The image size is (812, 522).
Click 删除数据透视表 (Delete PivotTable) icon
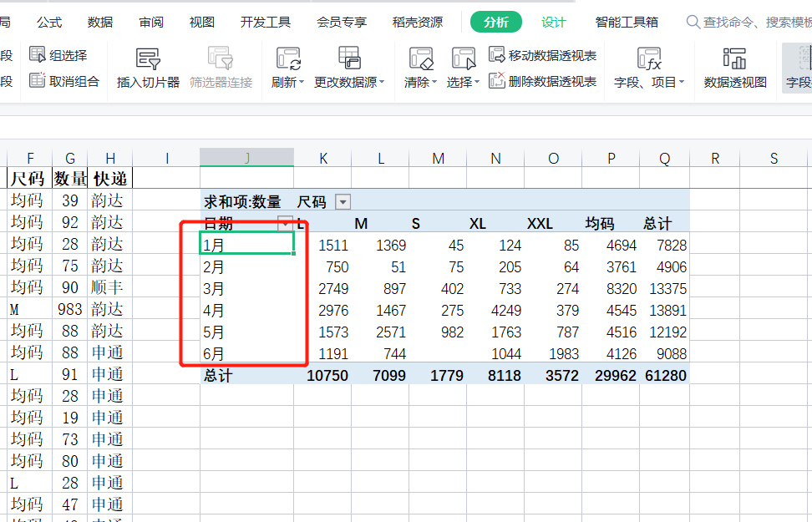497,81
